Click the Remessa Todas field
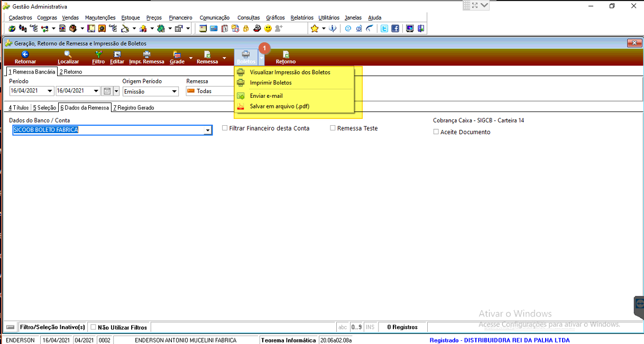Image resolution: width=644 pixels, height=344 pixels. point(209,91)
